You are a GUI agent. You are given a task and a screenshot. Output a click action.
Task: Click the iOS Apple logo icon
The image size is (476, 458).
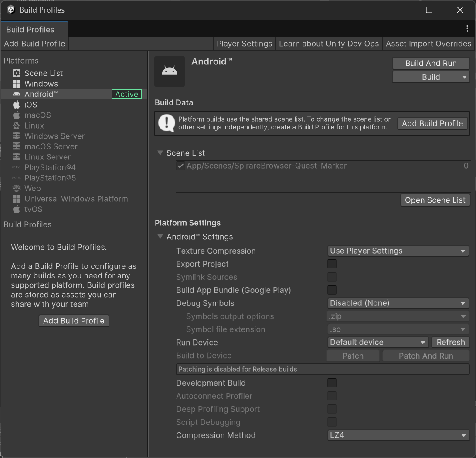[17, 105]
